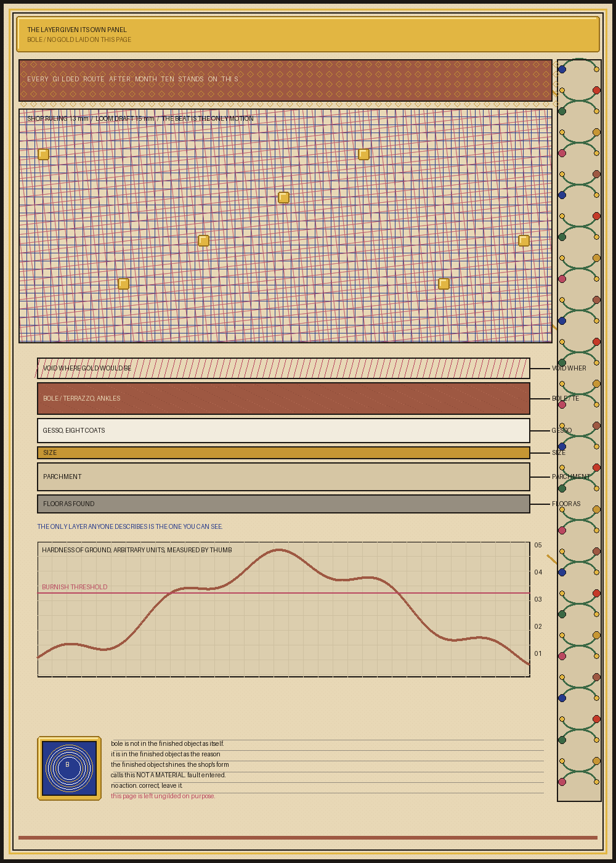Click the red line 'this page is left ungilded on purpose.'

pyautogui.click(x=163, y=796)
